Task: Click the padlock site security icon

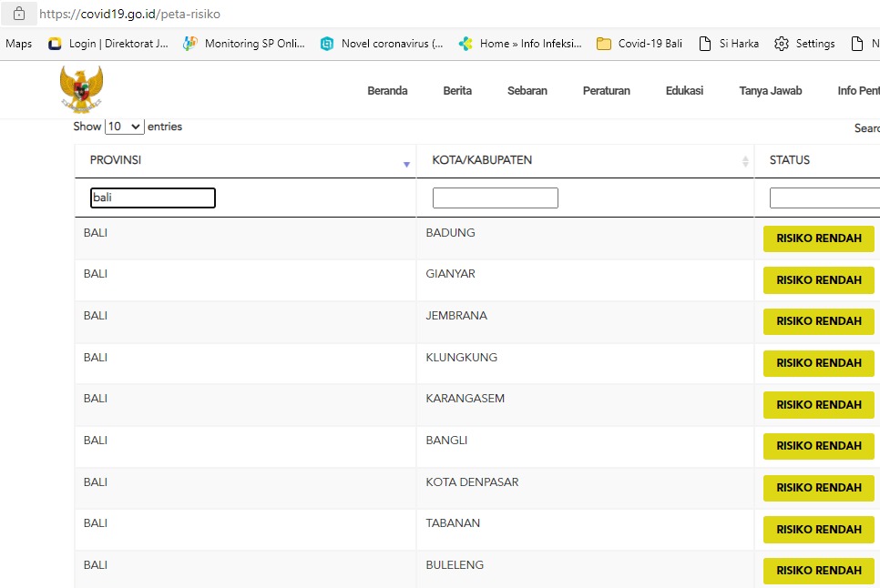Action: [18, 15]
